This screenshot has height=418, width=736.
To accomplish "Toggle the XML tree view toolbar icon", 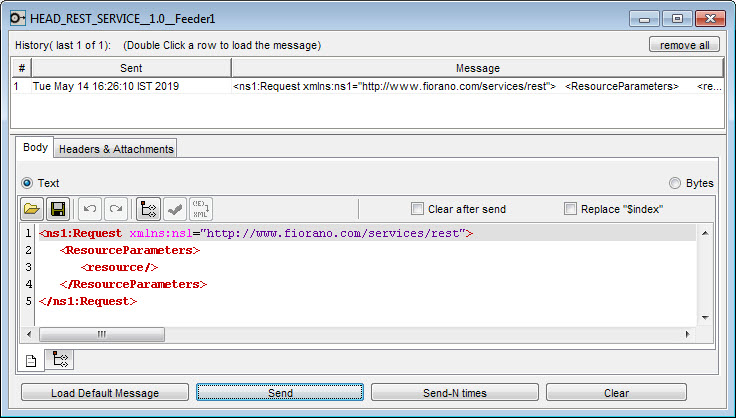I will 149,209.
